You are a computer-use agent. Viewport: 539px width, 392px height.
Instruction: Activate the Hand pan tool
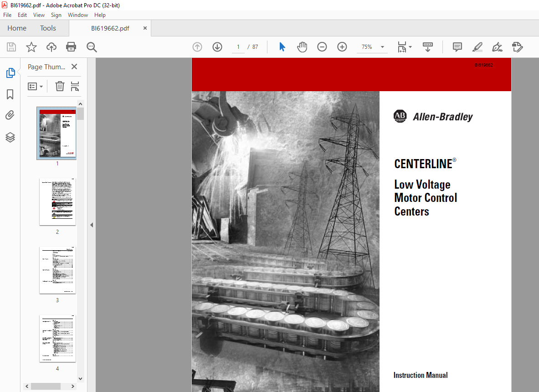pos(302,47)
